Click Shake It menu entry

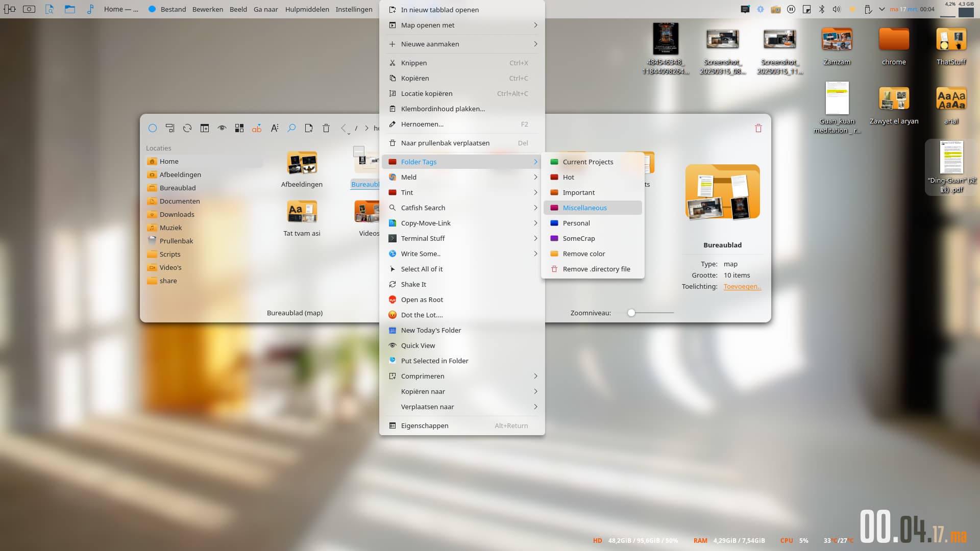pyautogui.click(x=462, y=284)
